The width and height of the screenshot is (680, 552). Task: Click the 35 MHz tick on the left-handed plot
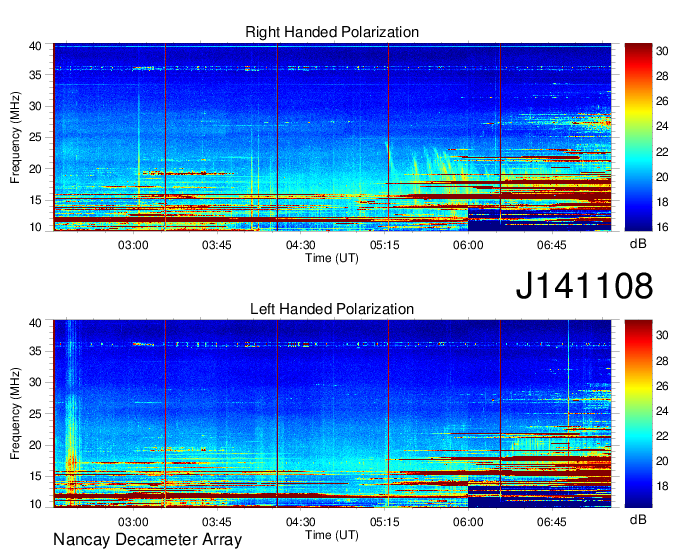coord(35,351)
